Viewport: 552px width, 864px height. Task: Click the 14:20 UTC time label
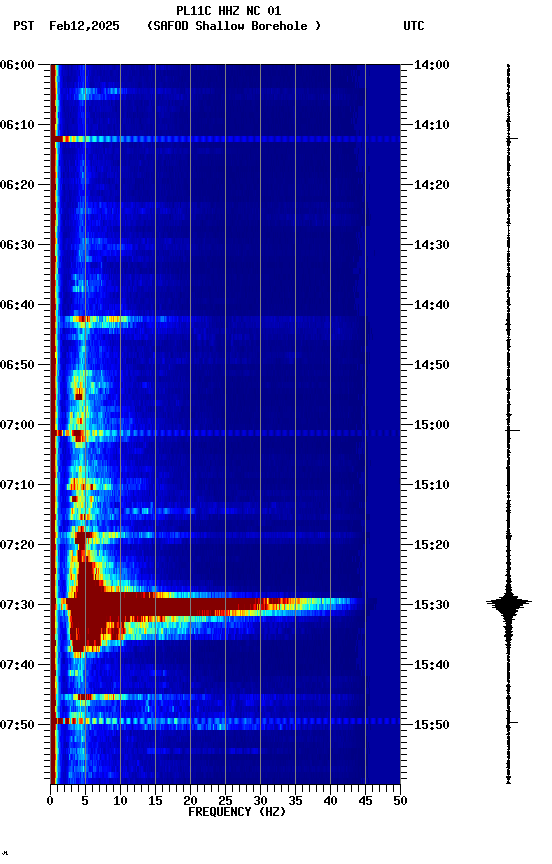[x=432, y=185]
